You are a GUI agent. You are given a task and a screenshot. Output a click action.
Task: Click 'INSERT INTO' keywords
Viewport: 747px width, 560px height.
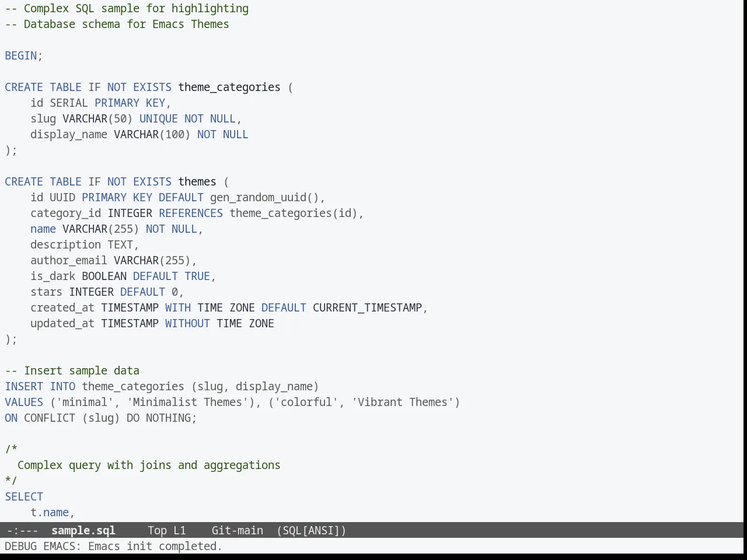point(40,386)
